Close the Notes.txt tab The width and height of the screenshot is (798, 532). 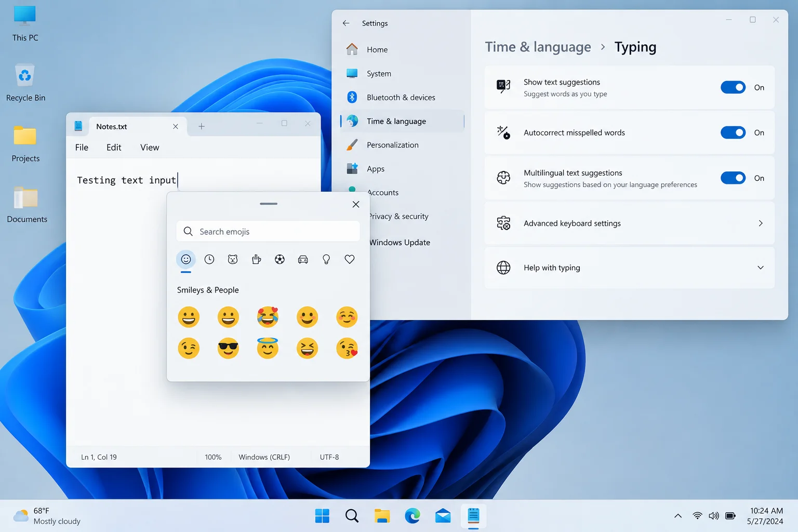176,126
